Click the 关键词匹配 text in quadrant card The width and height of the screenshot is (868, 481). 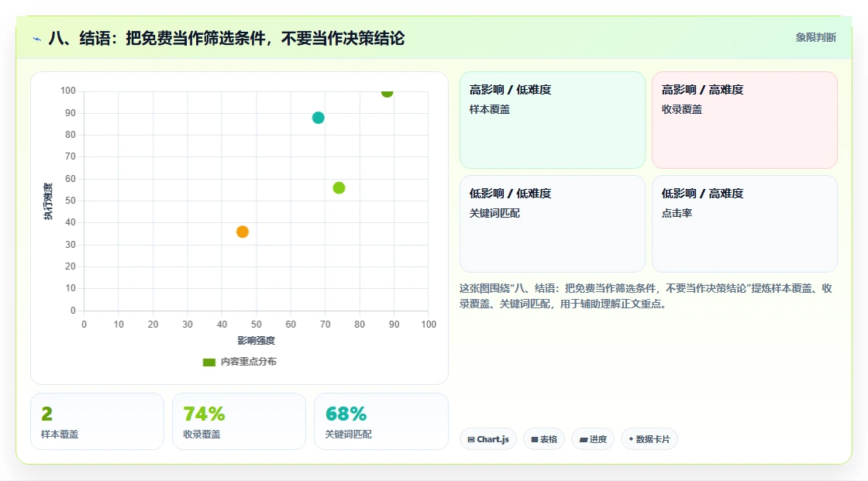494,213
